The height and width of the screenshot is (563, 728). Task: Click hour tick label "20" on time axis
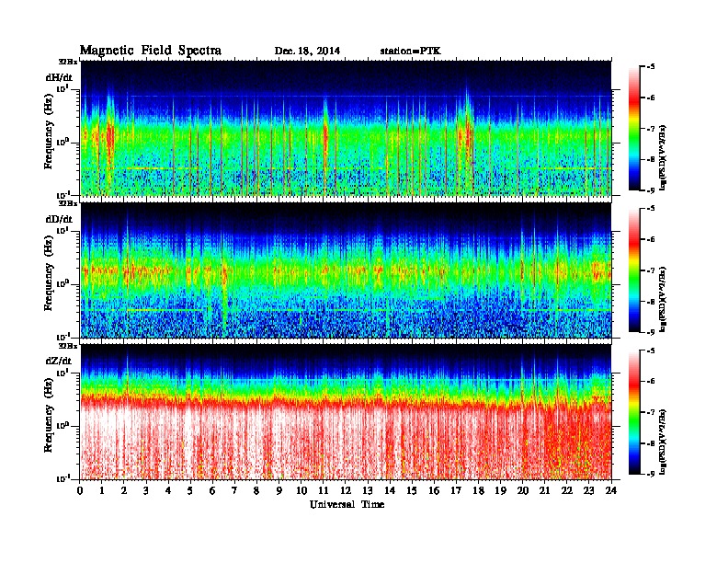pos(523,490)
